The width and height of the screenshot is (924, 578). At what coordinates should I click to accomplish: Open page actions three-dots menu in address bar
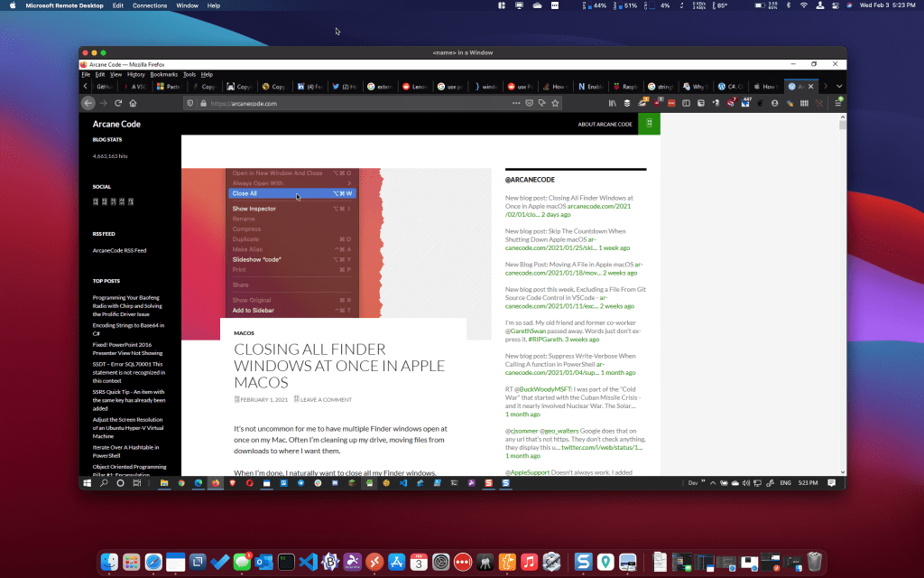click(516, 103)
